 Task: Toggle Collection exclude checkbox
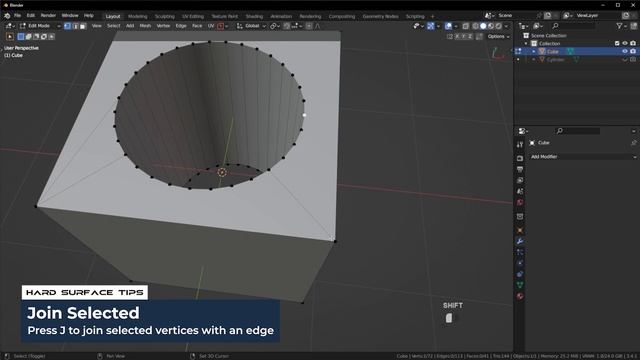coord(617,43)
